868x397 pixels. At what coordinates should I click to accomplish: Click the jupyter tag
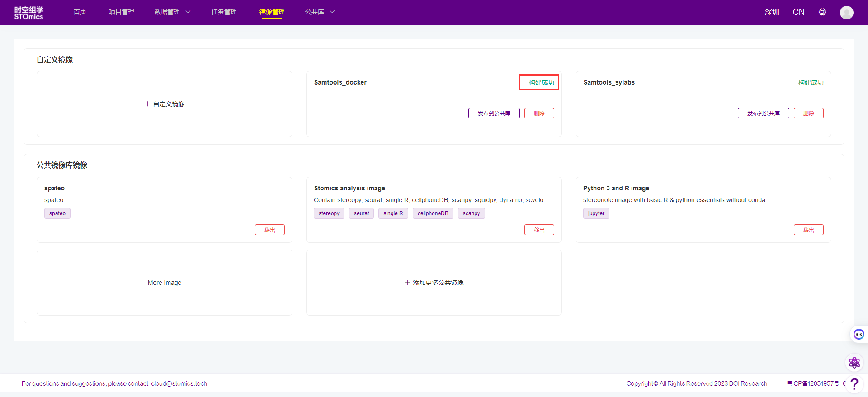tap(596, 213)
